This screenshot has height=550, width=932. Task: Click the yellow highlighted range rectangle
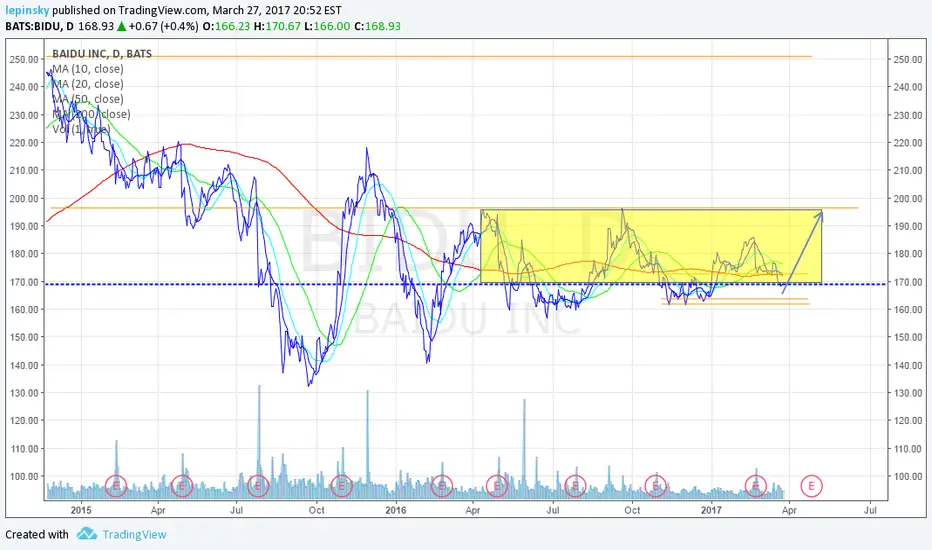point(651,246)
